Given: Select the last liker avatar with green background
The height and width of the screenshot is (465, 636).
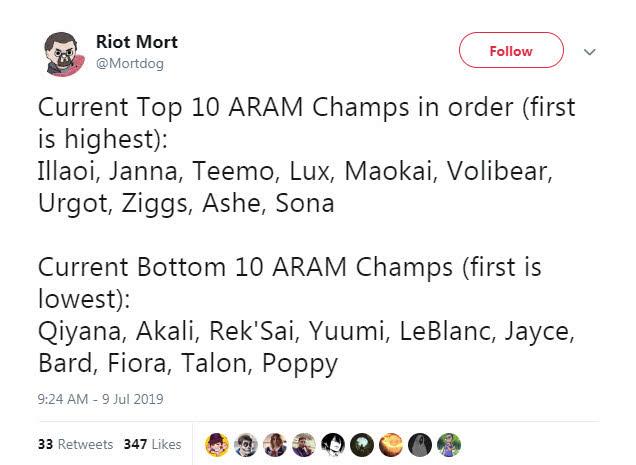Looking at the screenshot, I should pos(449,444).
